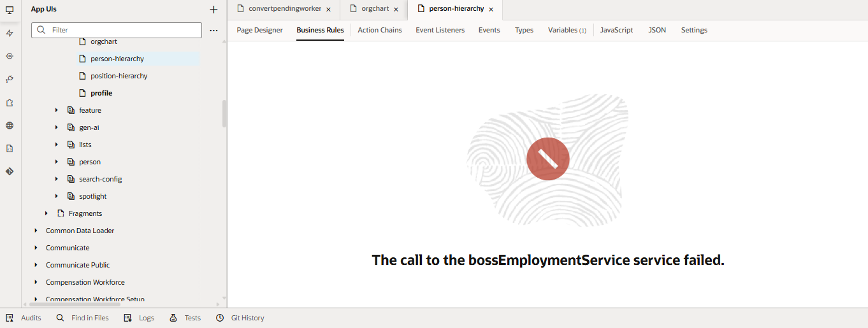Click the Git History clock icon
The height and width of the screenshot is (328, 868).
[x=220, y=318]
